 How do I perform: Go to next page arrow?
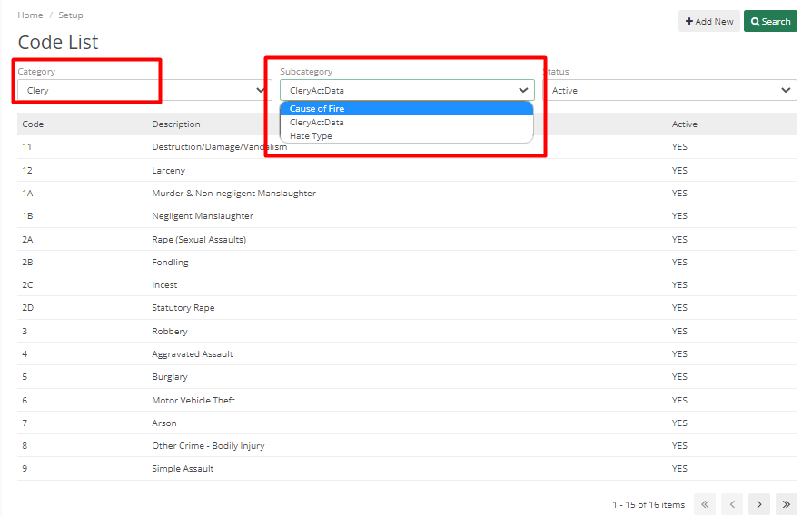click(x=759, y=504)
